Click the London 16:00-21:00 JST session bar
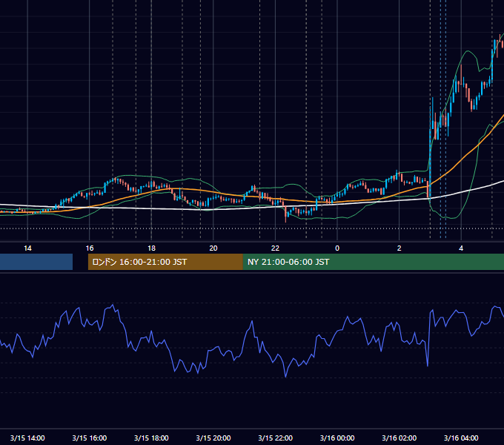This screenshot has width=504, height=445. click(x=165, y=262)
